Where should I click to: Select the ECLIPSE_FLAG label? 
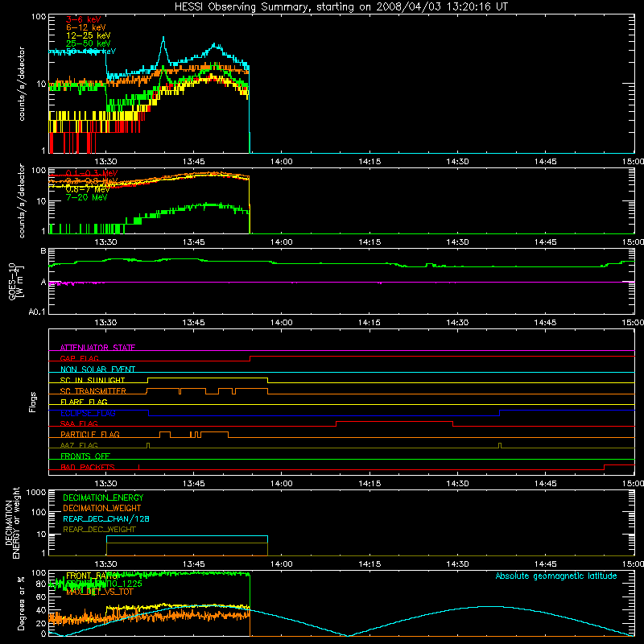[88, 413]
